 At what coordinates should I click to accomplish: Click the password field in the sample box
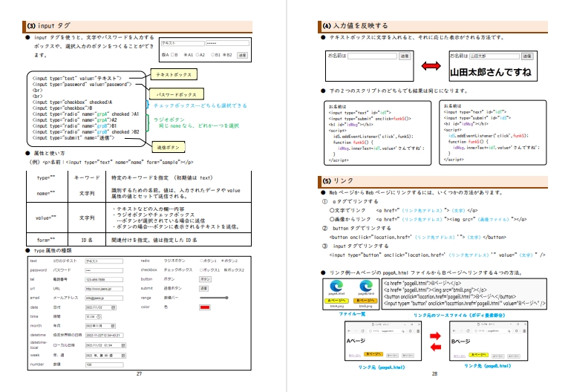point(227,43)
